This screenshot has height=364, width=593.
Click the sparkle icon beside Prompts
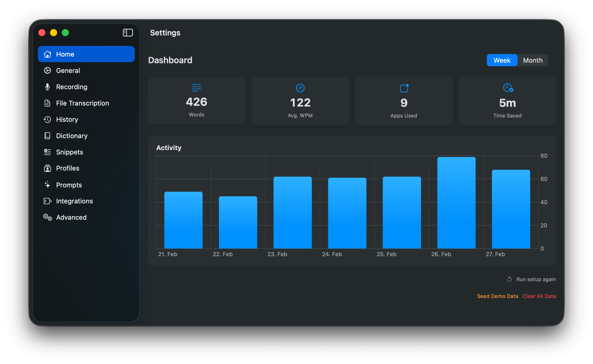[x=47, y=185]
